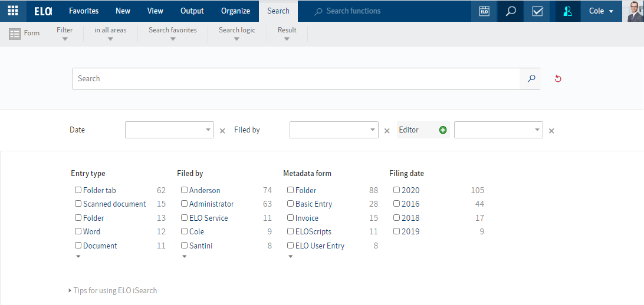Expand Tips for using ELO iSearch
The image size is (644, 305).
[x=114, y=290]
